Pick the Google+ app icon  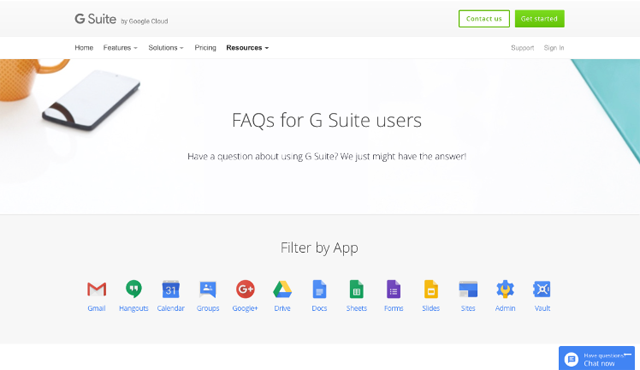tap(245, 289)
